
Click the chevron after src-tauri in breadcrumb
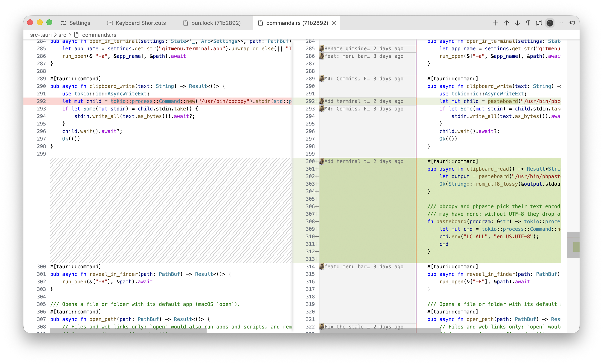point(55,35)
